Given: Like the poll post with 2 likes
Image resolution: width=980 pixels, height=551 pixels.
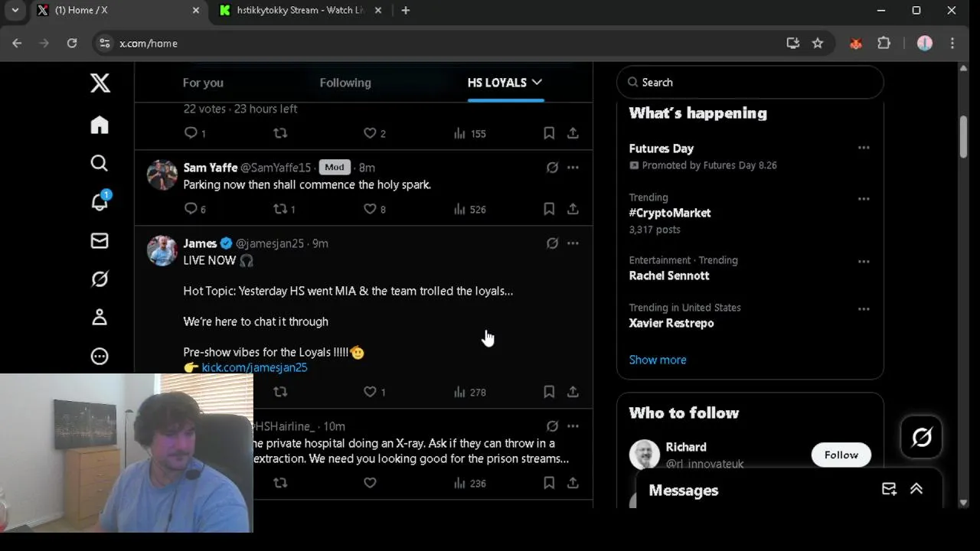Looking at the screenshot, I should click(x=370, y=133).
